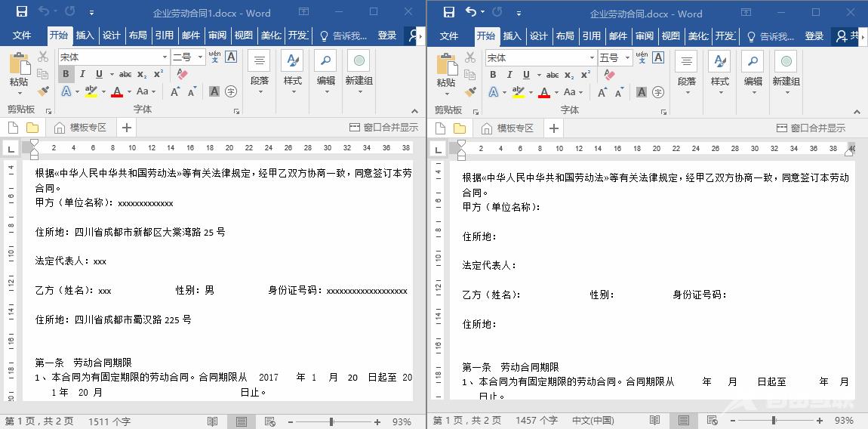Click the Superscript icon in the right window
The image size is (868, 429).
pos(586,75)
